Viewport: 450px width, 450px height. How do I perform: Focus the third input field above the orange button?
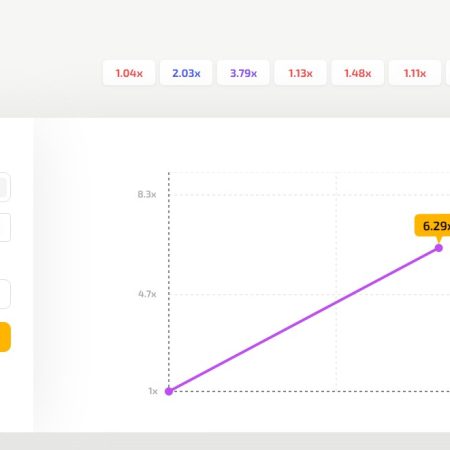click(x=5, y=294)
